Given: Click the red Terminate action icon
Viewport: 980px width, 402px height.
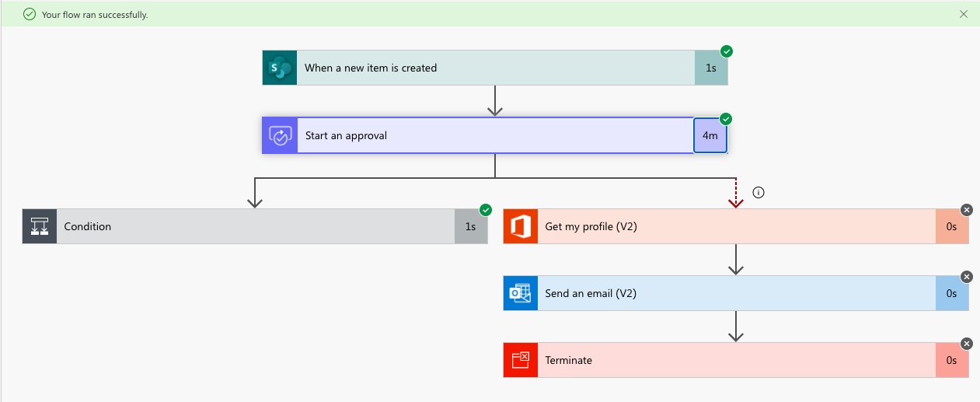Looking at the screenshot, I should pyautogui.click(x=521, y=360).
